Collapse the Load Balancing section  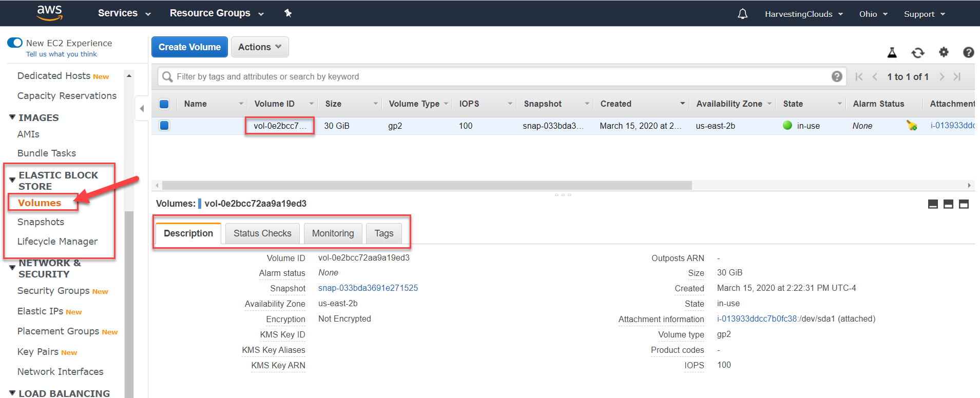click(x=12, y=393)
